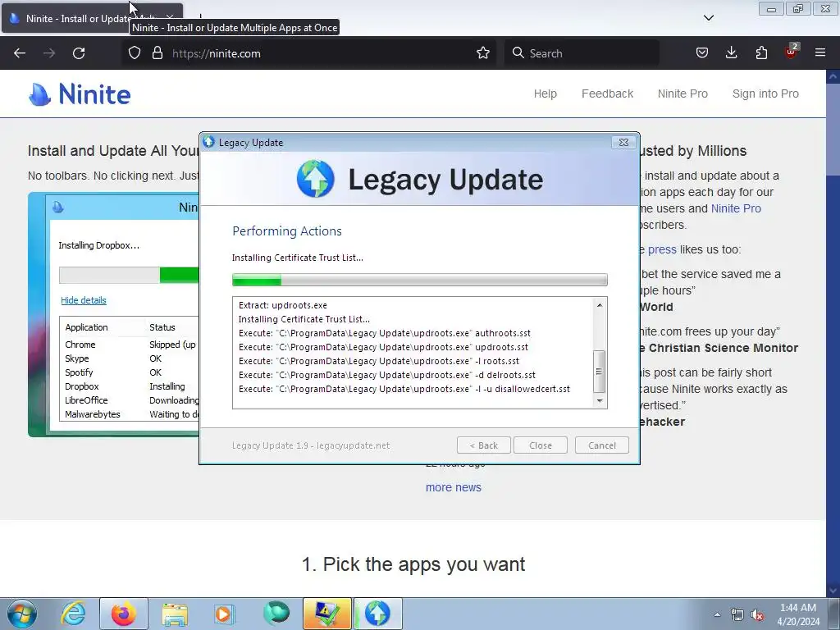Click Cancel in the Legacy Update dialog

(601, 445)
